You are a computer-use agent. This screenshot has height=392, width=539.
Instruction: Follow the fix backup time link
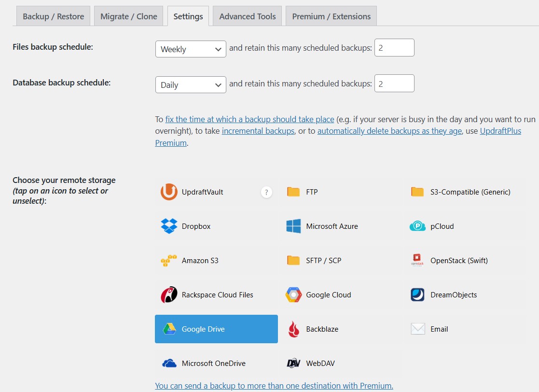(x=249, y=119)
